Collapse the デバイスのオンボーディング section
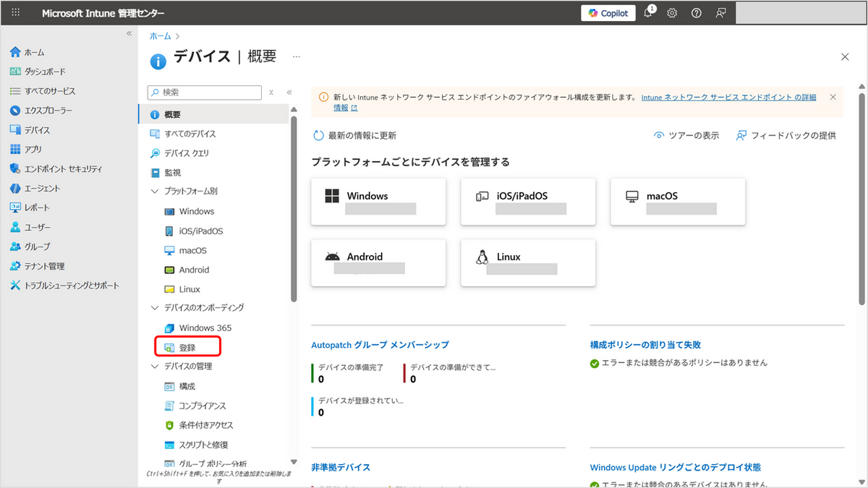The width and height of the screenshot is (868, 488). click(x=154, y=308)
